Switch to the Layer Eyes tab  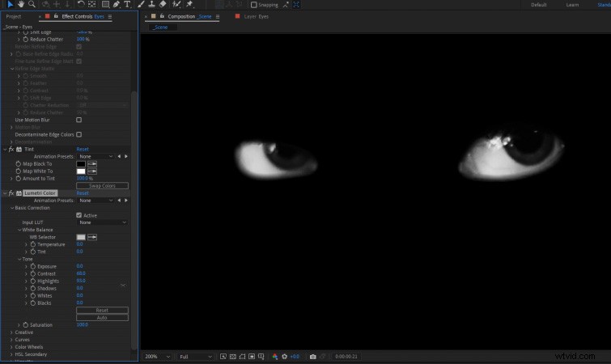pos(257,17)
